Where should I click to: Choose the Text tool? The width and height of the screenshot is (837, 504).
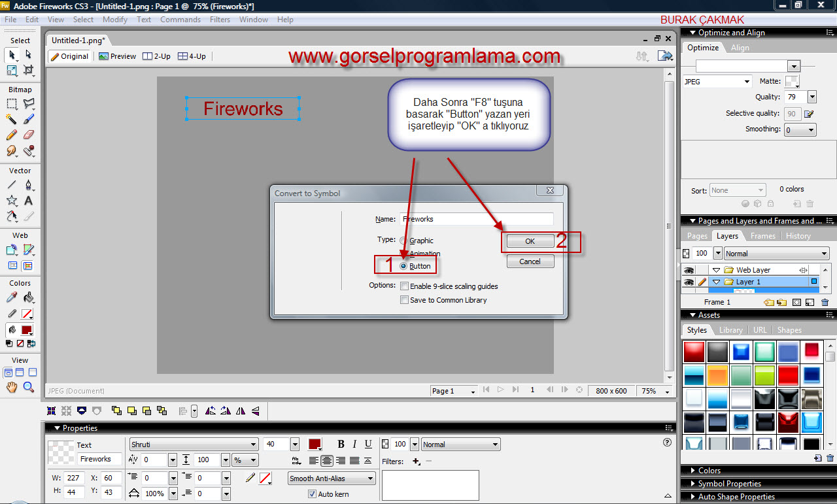[29, 201]
